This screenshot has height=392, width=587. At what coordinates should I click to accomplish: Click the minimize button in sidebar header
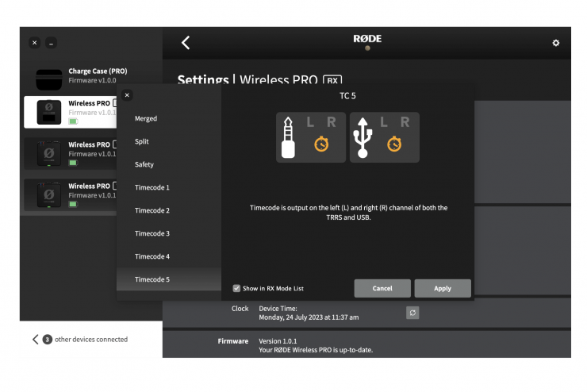tap(51, 43)
